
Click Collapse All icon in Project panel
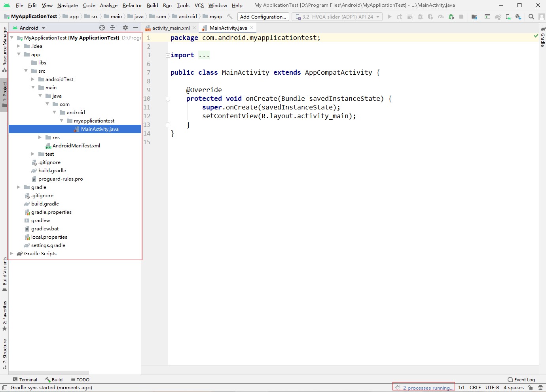tap(112, 28)
